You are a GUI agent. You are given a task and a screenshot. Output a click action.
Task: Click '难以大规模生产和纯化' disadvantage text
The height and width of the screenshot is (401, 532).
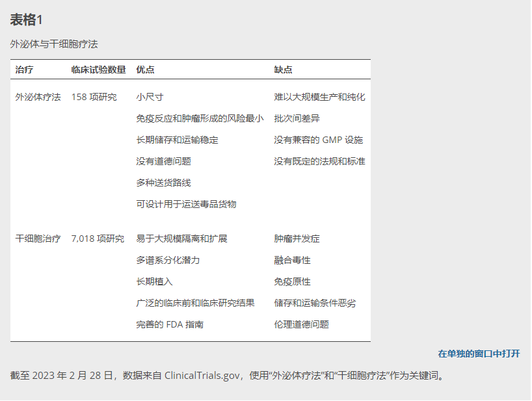click(x=319, y=97)
